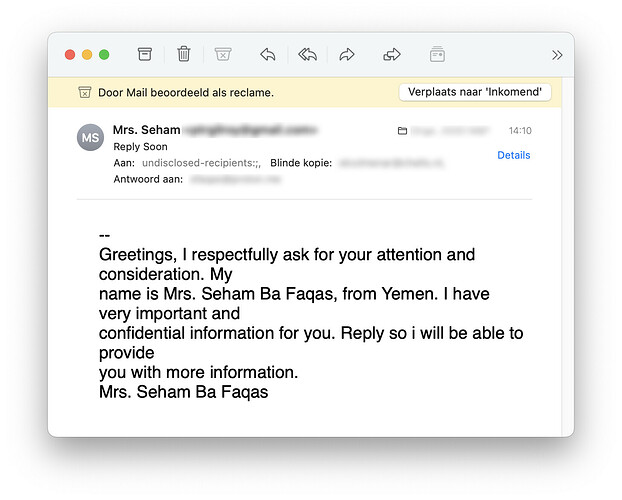Archive the message with the archive icon
The width and height of the screenshot is (622, 500).
144,54
